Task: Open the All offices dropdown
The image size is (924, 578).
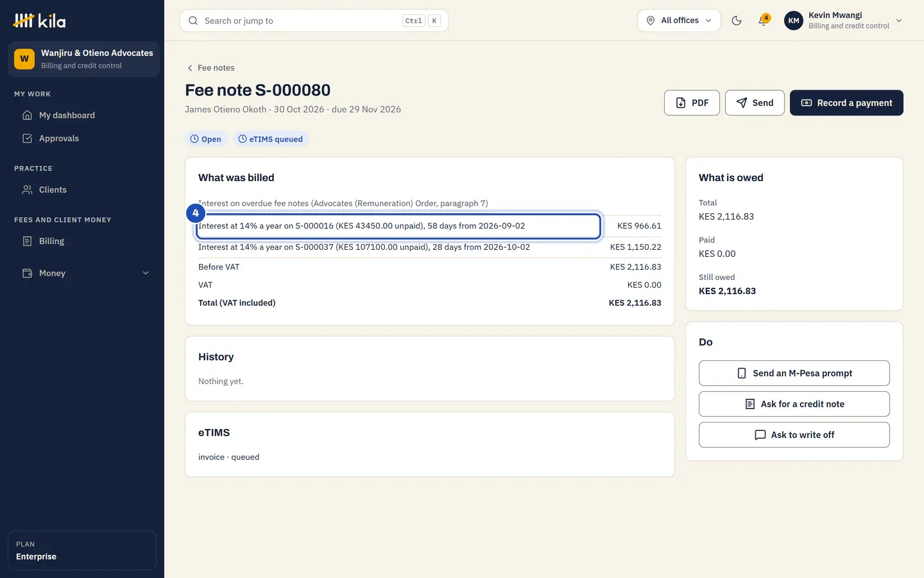Action: pos(679,21)
